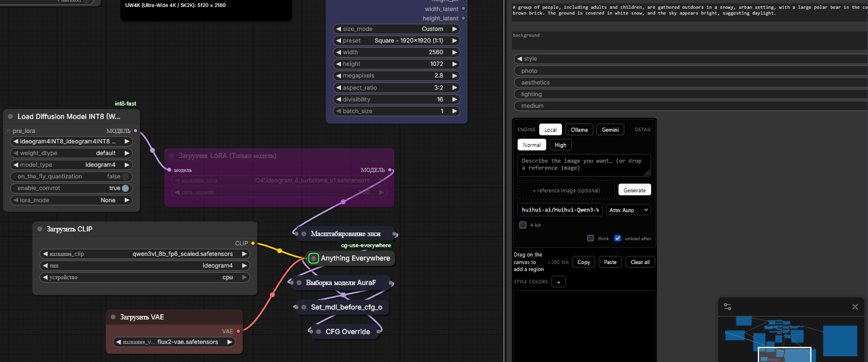Viewport: 868px width, 362px height.
Task: Enable the think checkbox
Action: [591, 238]
